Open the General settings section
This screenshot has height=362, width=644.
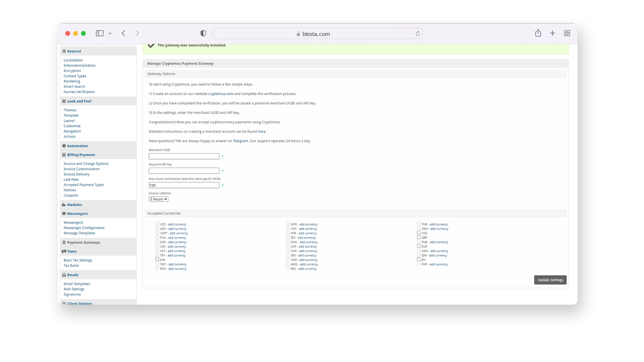click(74, 51)
